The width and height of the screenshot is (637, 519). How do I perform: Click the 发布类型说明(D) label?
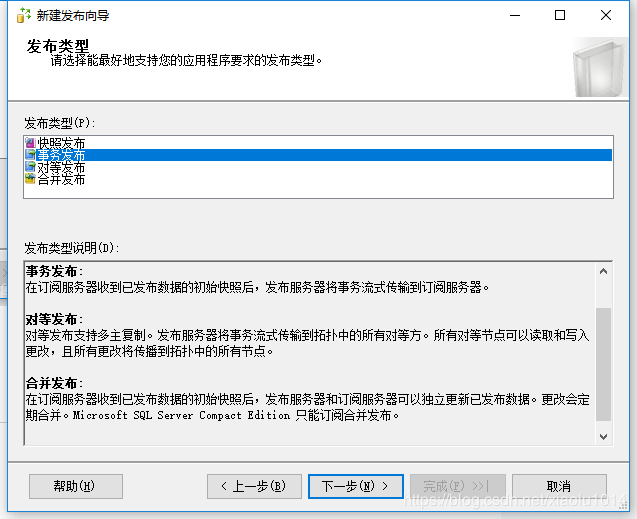tap(72, 248)
